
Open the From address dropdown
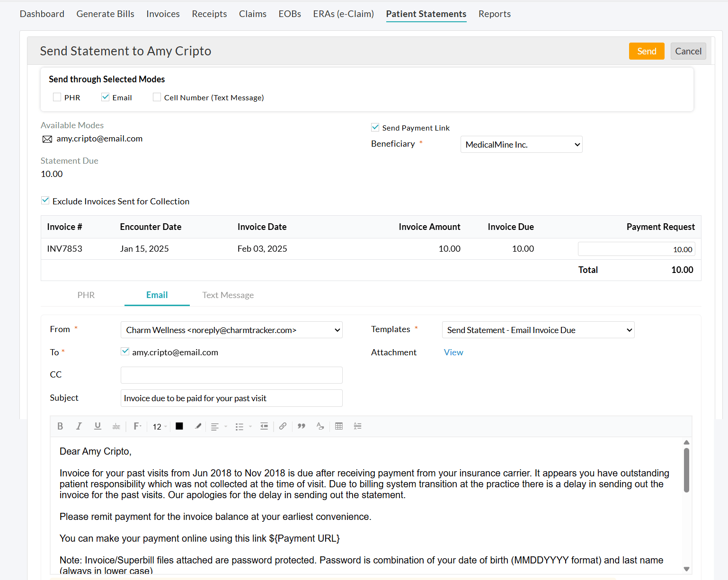(231, 330)
